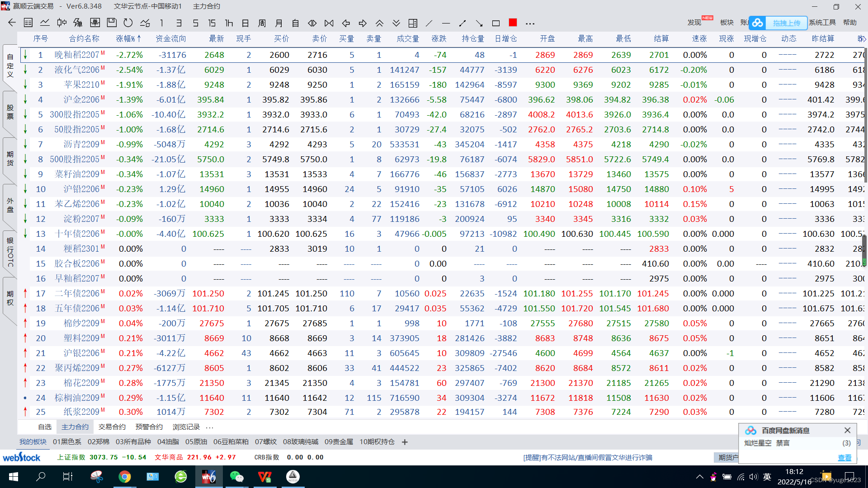868x488 pixels.
Task: Select the 15-minute period button
Action: tap(212, 23)
